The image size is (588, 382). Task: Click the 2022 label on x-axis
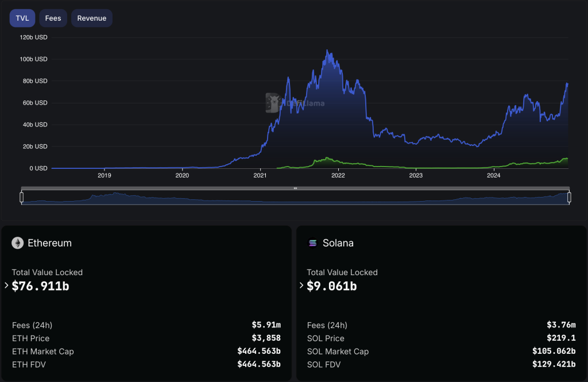tap(338, 175)
